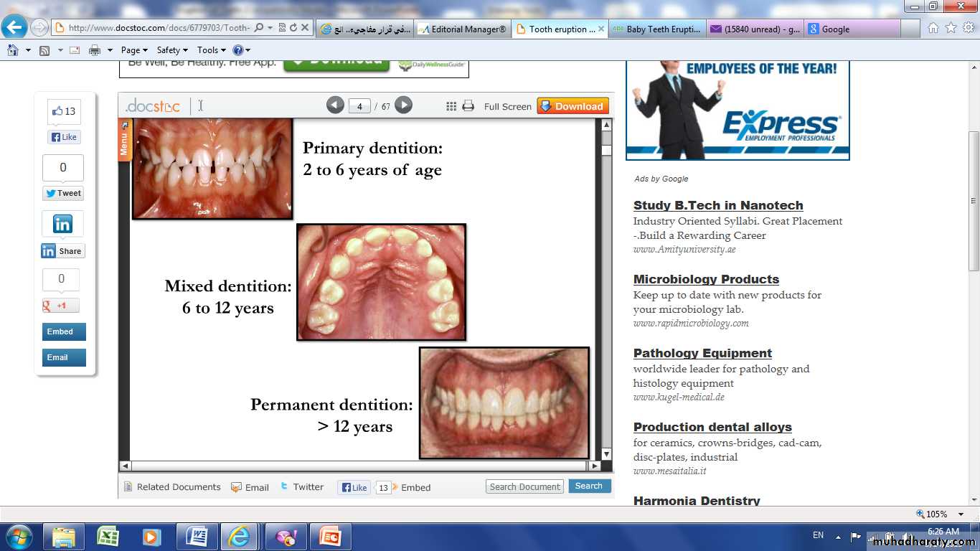Open the thumbnail grid view icon
Screen dimensions: 980x551
click(451, 106)
